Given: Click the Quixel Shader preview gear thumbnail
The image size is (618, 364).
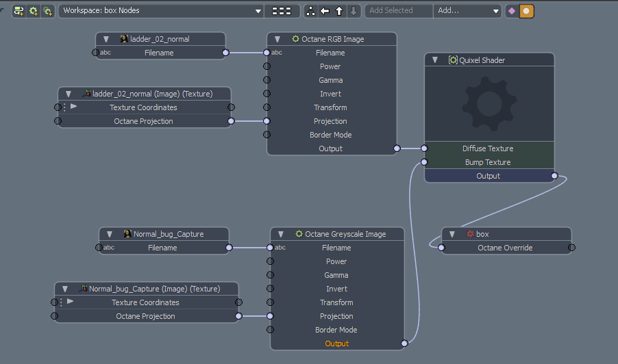Looking at the screenshot, I should [x=489, y=103].
